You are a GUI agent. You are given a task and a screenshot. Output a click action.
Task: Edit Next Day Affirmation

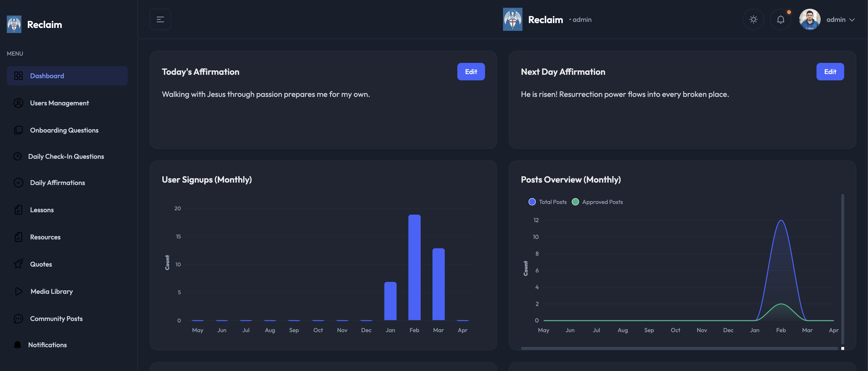click(830, 72)
